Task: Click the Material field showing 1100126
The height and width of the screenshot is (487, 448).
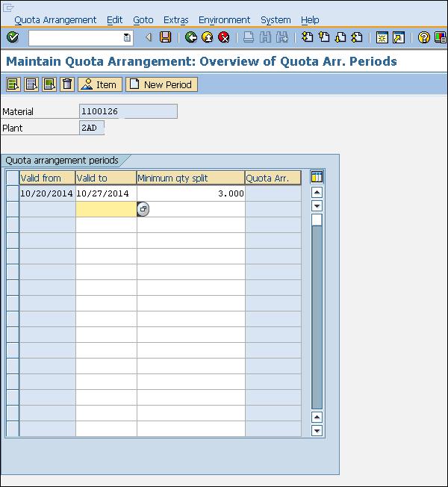Action: tap(128, 111)
